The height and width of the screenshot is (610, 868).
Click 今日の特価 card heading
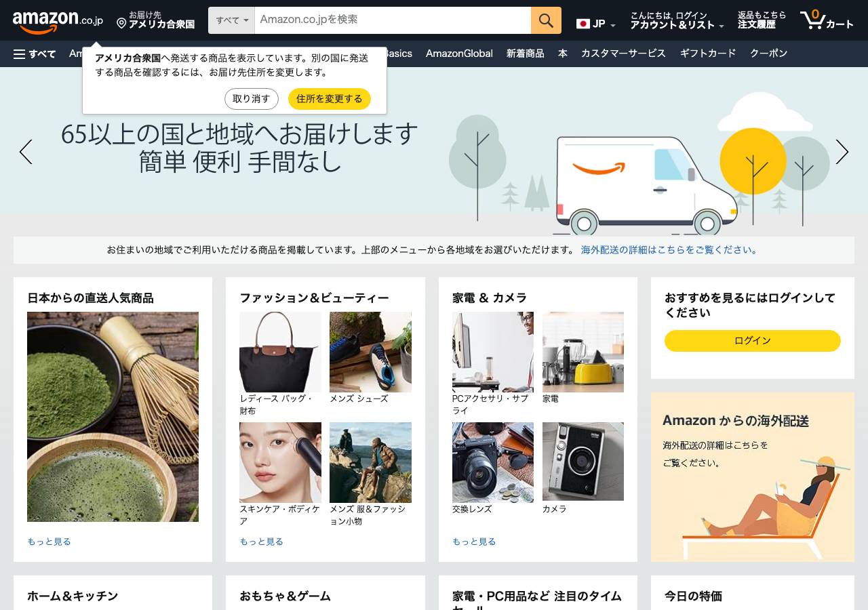693,596
